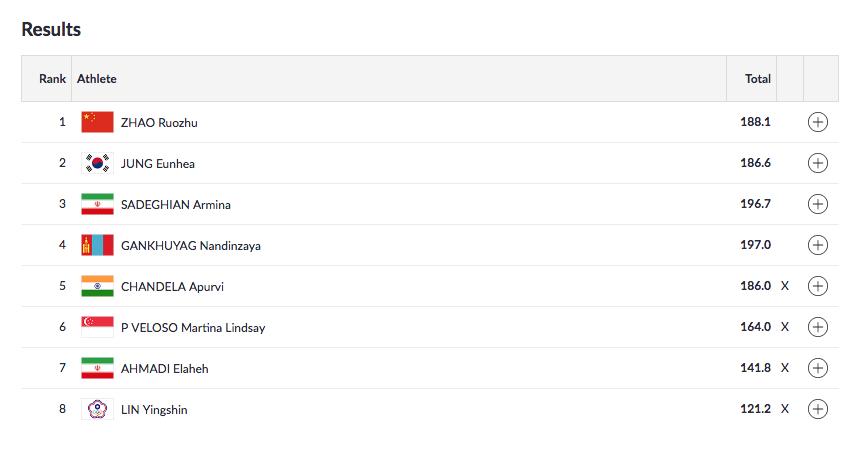
Task: Click the South Korea flag icon
Action: pyautogui.click(x=97, y=163)
